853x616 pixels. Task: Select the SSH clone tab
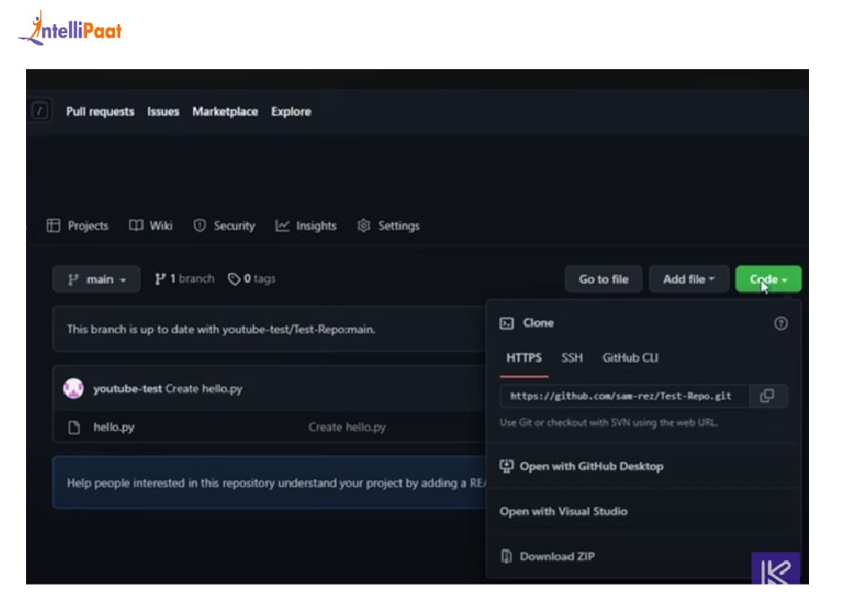(572, 358)
